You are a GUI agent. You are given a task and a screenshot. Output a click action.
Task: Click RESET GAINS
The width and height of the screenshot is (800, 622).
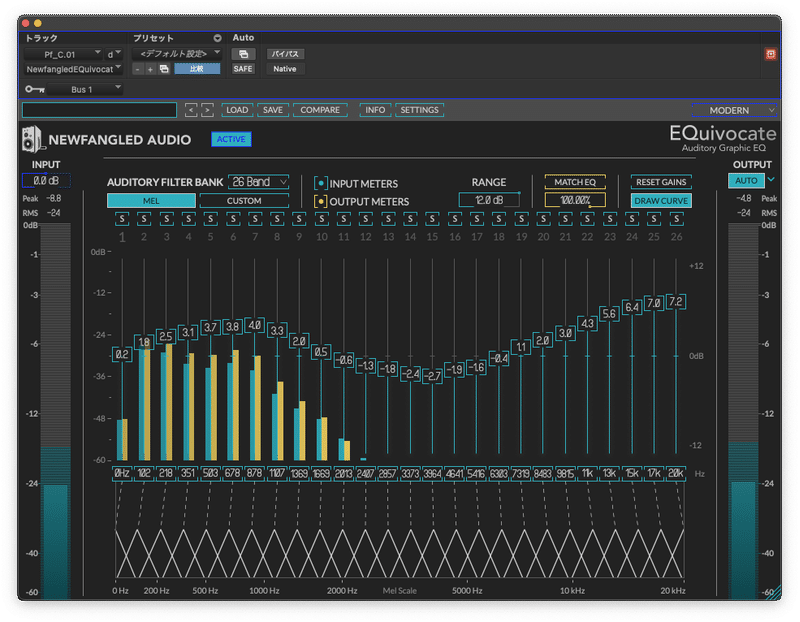pos(661,182)
